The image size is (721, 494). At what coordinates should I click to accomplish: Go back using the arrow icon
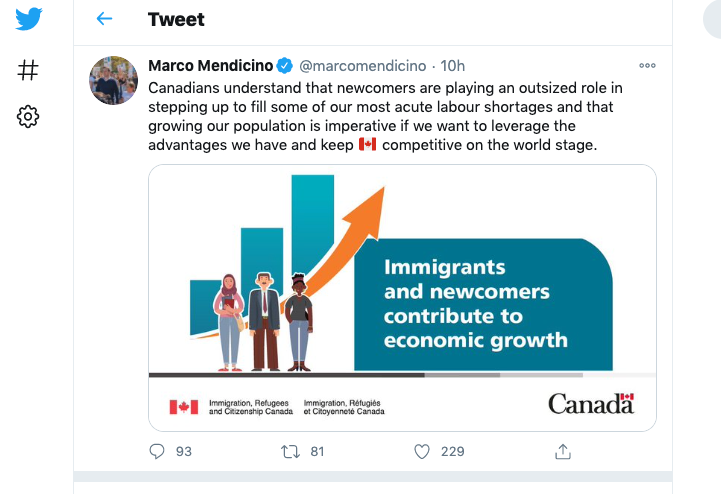[104, 19]
